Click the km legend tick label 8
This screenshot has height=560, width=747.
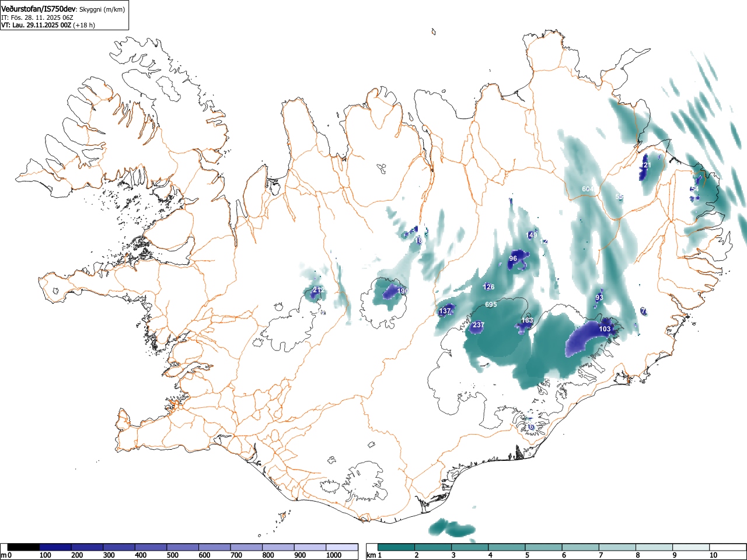pyautogui.click(x=637, y=555)
